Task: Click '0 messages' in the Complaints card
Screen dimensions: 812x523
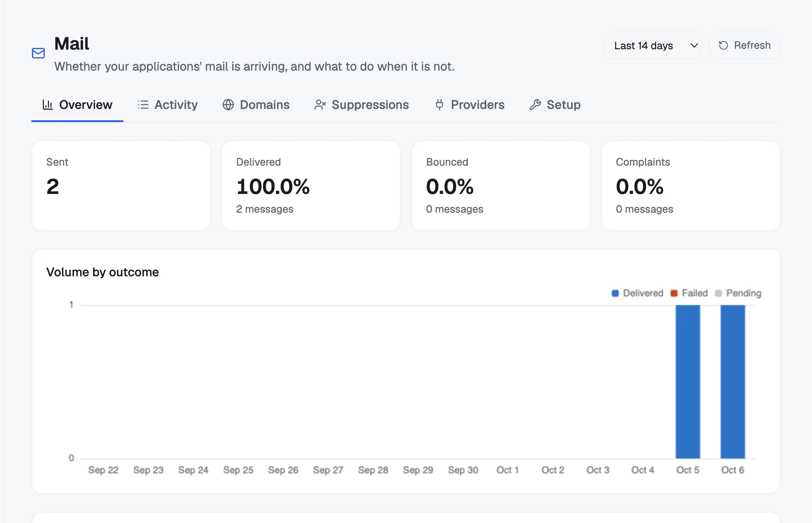Action: coord(645,209)
